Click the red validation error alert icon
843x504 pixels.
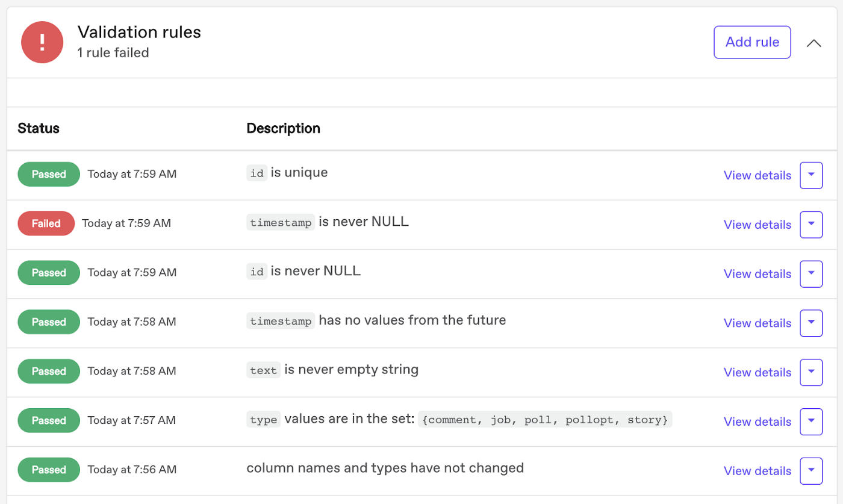click(42, 42)
